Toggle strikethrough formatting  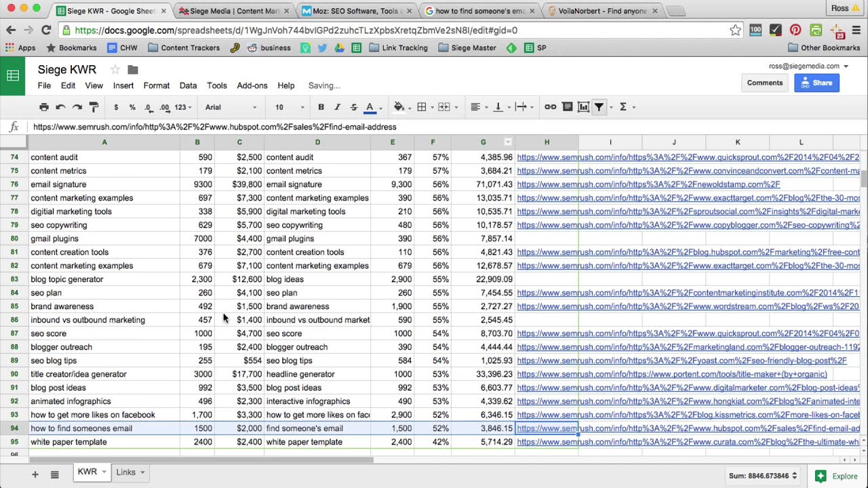353,107
